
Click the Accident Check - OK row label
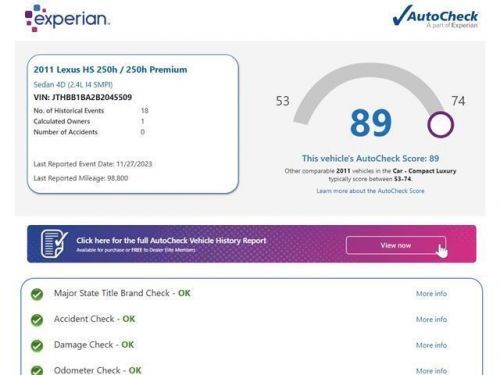click(94, 319)
